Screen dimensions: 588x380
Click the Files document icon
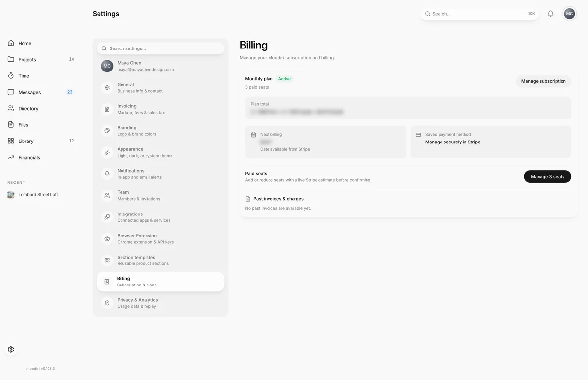point(11,125)
